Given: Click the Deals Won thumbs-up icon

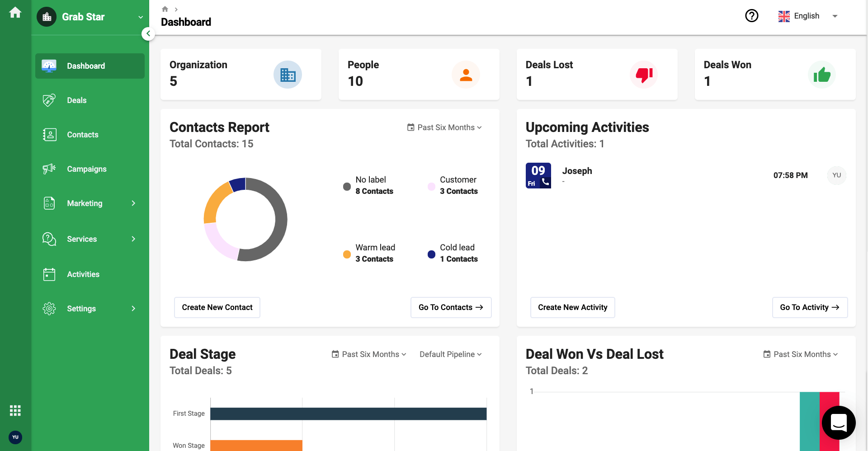Looking at the screenshot, I should point(822,75).
